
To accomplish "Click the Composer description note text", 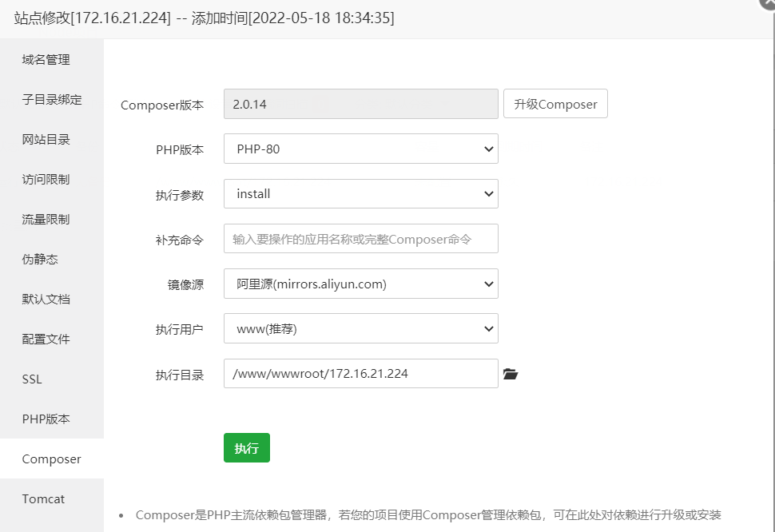I will (428, 515).
